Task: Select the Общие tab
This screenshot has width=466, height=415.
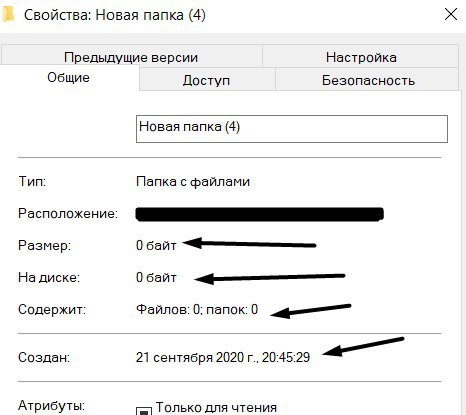Action: tap(68, 77)
